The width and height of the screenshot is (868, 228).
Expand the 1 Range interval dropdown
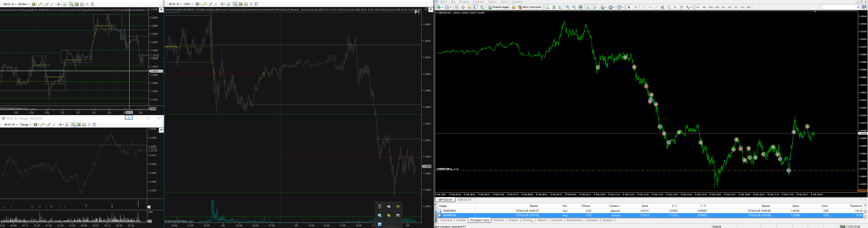point(30,125)
